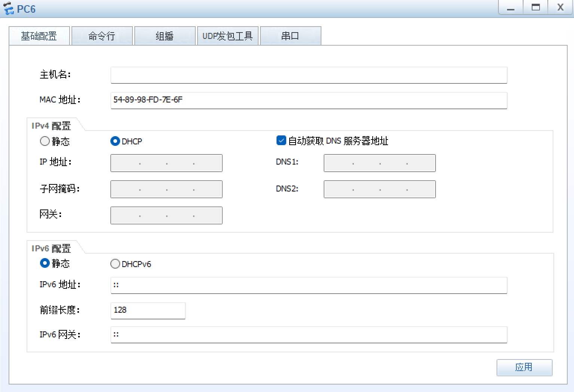Screen dimensions: 574x392
Task: Select the 基础配置 tab
Action: 39,36
